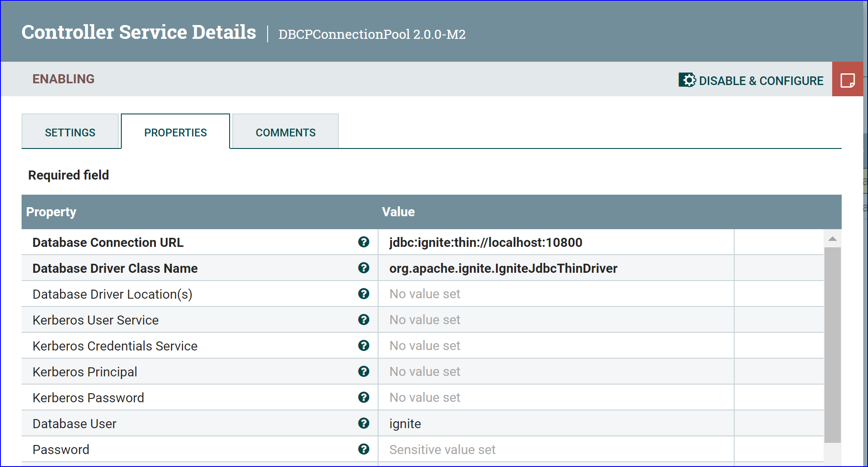
Task: Open help for Database User property
Action: [x=364, y=423]
